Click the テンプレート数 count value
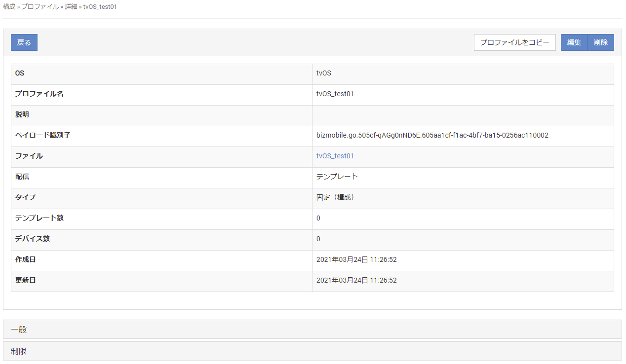626x364 pixels. 318,218
